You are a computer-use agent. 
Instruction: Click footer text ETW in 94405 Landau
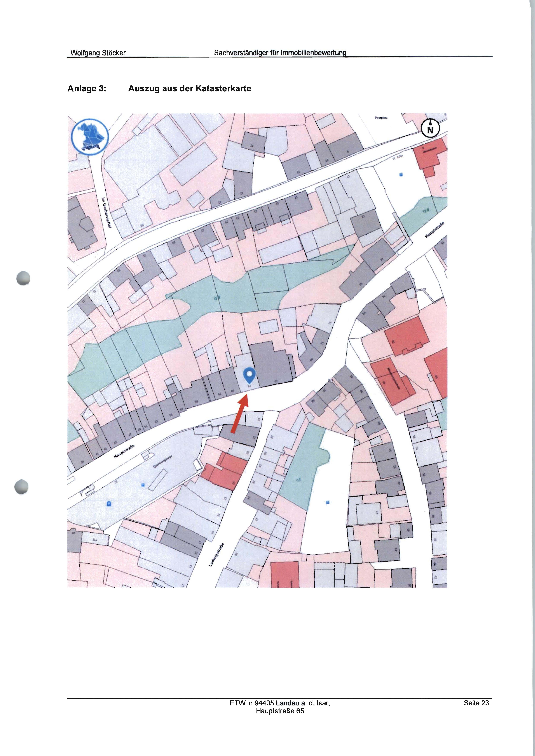click(x=280, y=703)
